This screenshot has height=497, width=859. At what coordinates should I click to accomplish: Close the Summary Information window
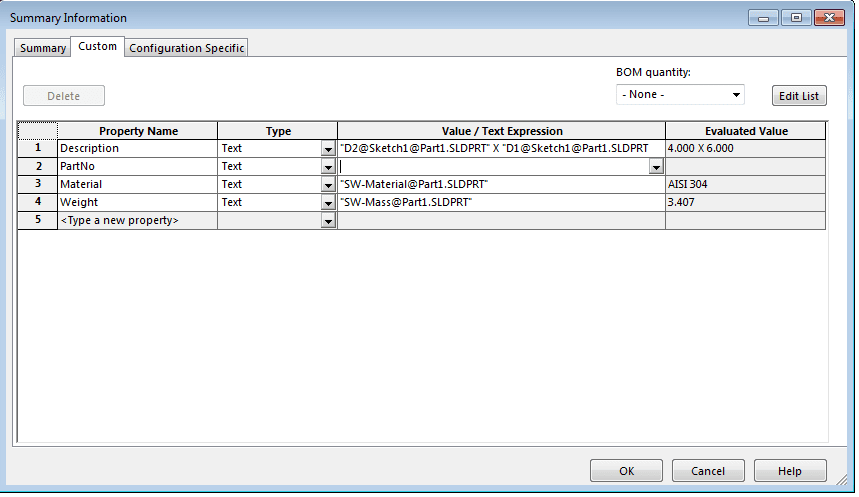point(829,17)
